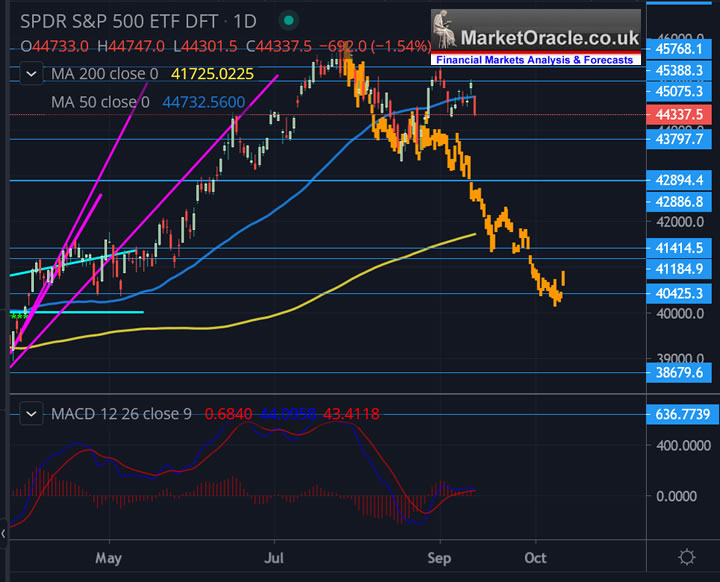The height and width of the screenshot is (582, 720).
Task: Click the MACD value 0.6840
Action: tap(228, 414)
